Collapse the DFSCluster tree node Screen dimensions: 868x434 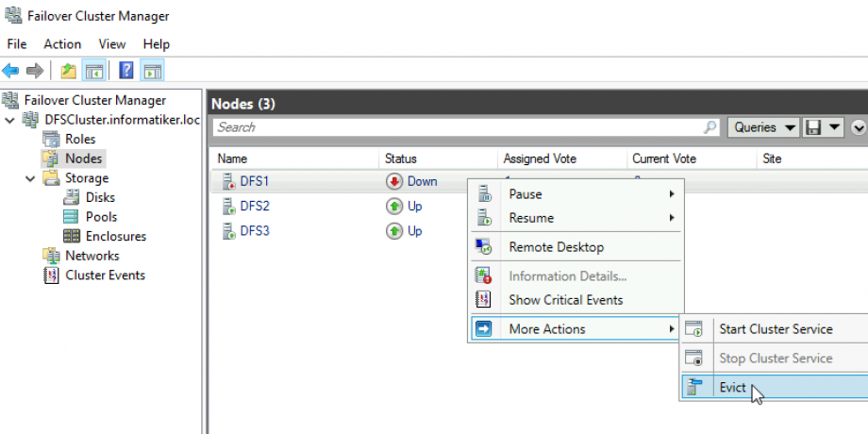10,120
